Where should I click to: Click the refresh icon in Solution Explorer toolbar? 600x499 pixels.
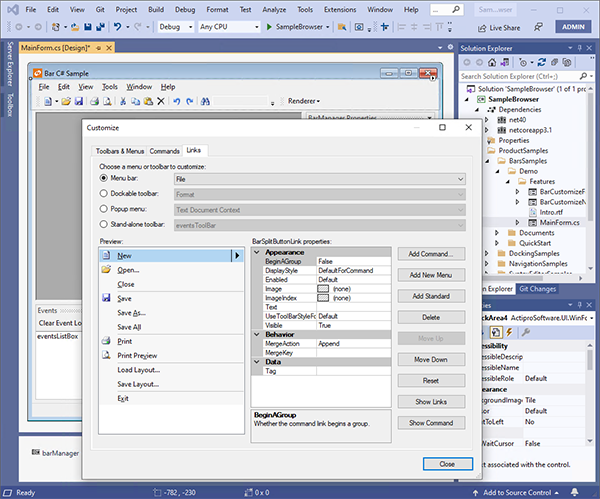(541, 62)
